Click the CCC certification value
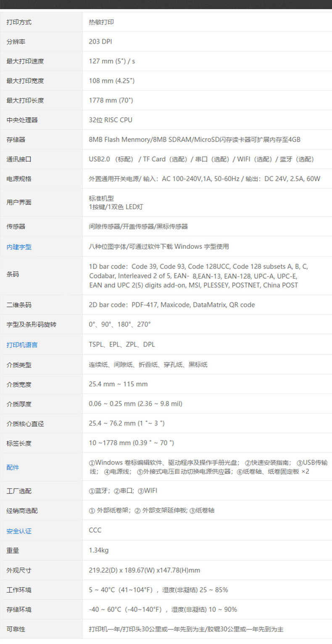 point(95,530)
